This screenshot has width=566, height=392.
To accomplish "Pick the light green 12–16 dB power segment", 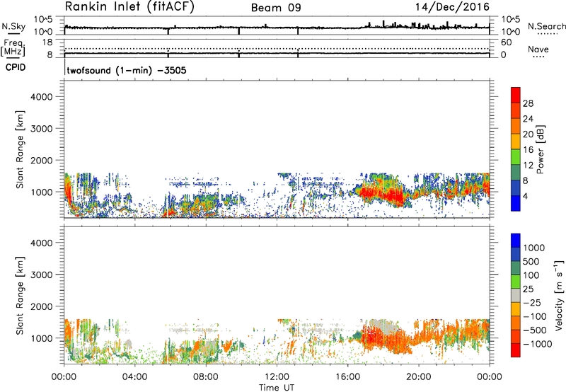I will point(516,157).
